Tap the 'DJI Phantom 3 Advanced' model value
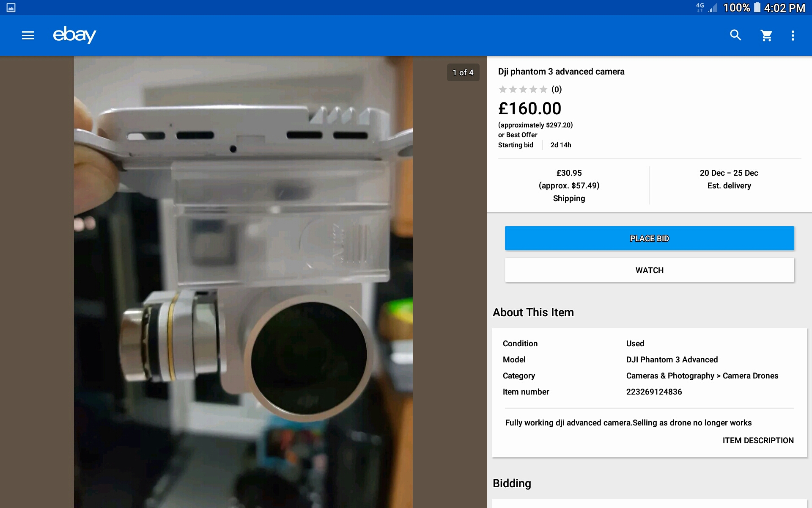Viewport: 812px width, 508px height. (x=672, y=359)
